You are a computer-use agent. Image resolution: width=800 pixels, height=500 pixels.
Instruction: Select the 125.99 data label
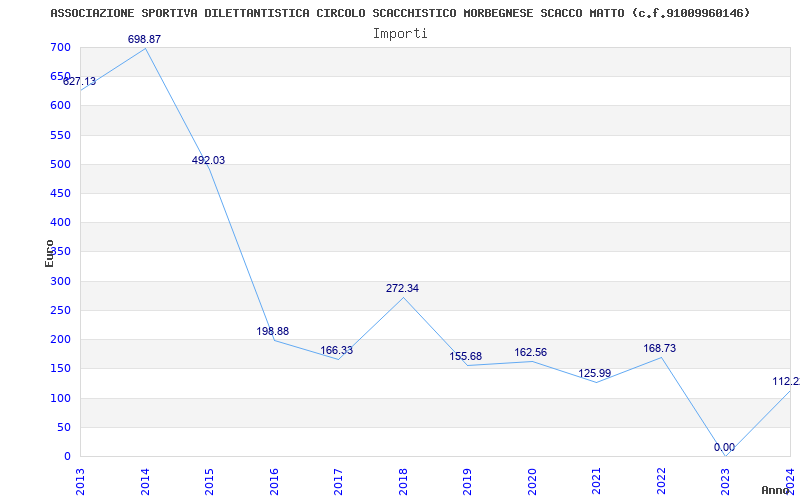(594, 373)
